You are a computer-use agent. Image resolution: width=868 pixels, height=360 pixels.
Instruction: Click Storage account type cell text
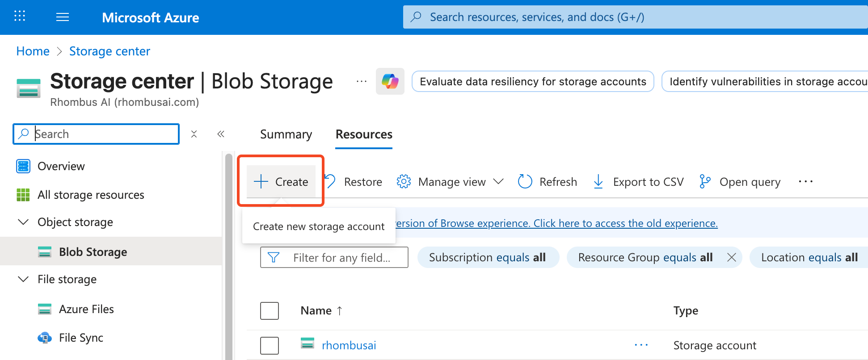point(715,345)
